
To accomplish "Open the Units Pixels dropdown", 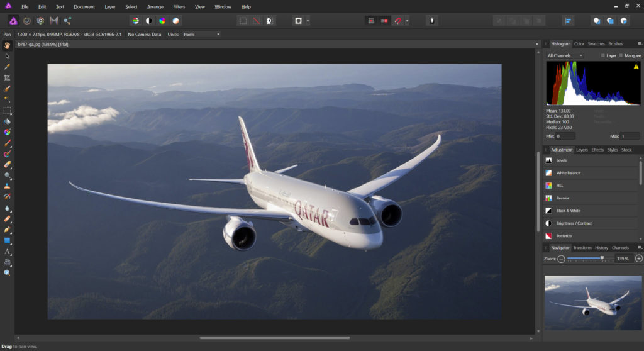I will [201, 35].
